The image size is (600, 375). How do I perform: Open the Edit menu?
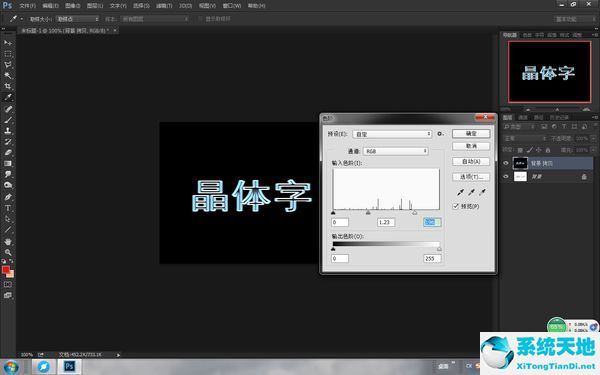[50, 6]
